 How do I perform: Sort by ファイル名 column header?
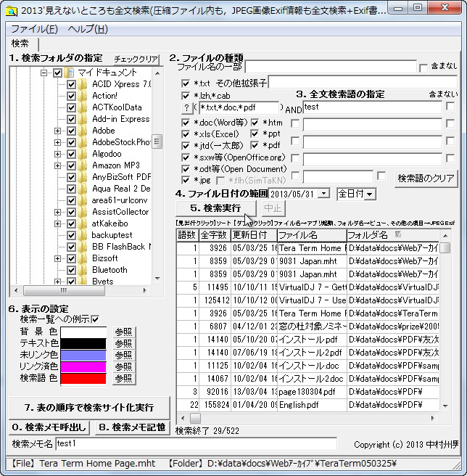coord(312,235)
